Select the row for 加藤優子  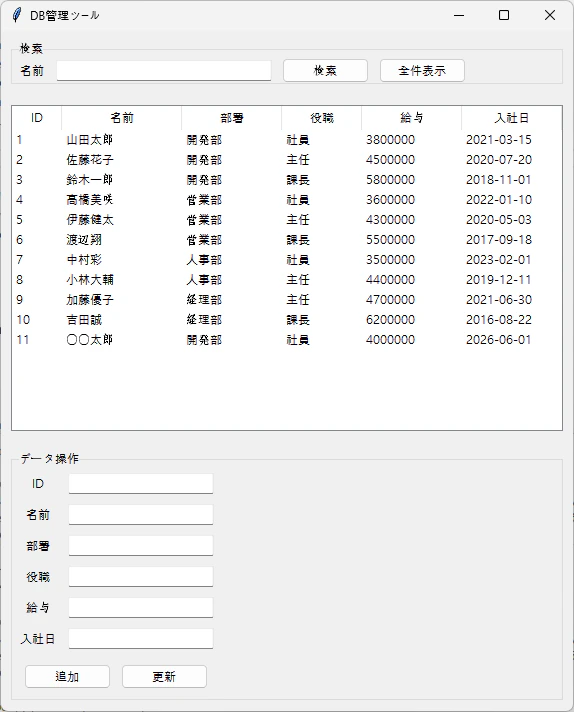[287, 299]
